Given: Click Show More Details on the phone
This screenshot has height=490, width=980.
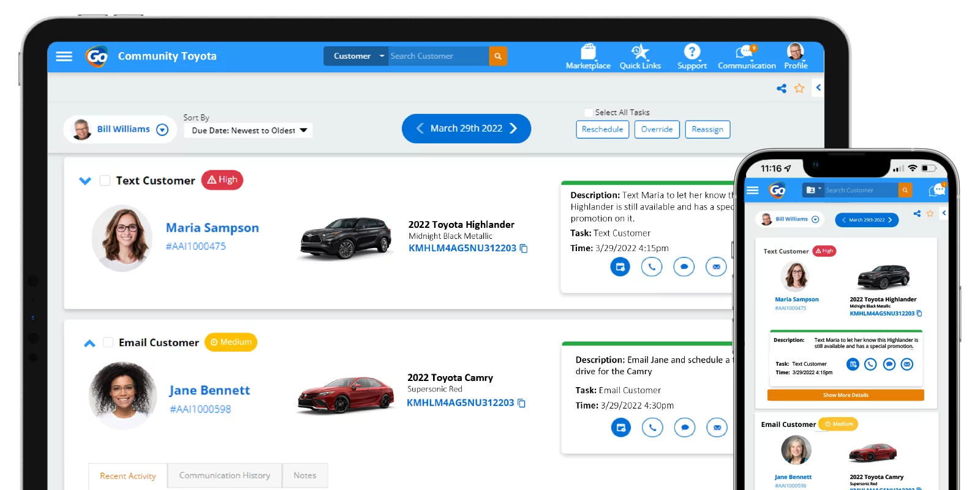Looking at the screenshot, I should tap(846, 395).
